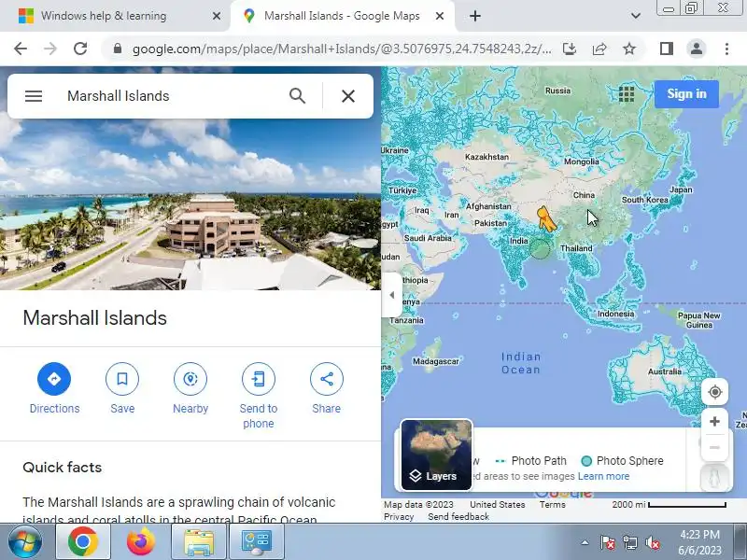The image size is (747, 560).
Task: Save Marshall Islands to list
Action: coord(122,389)
